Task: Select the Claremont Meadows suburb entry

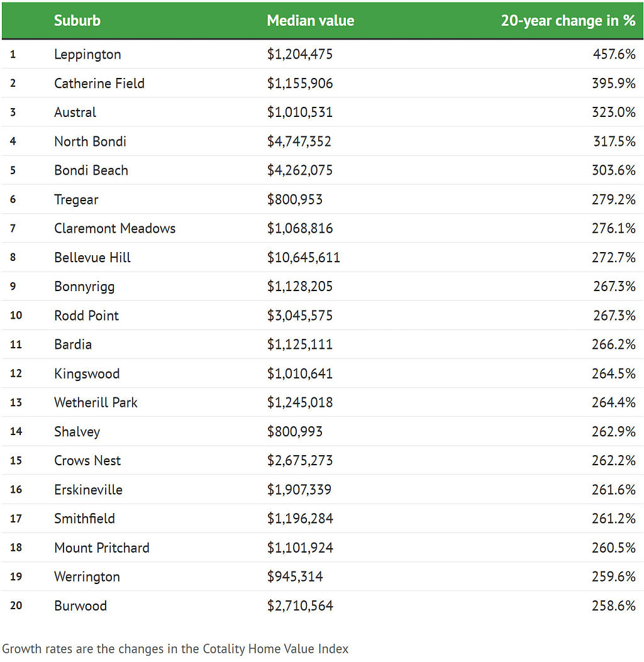Action: click(x=115, y=228)
